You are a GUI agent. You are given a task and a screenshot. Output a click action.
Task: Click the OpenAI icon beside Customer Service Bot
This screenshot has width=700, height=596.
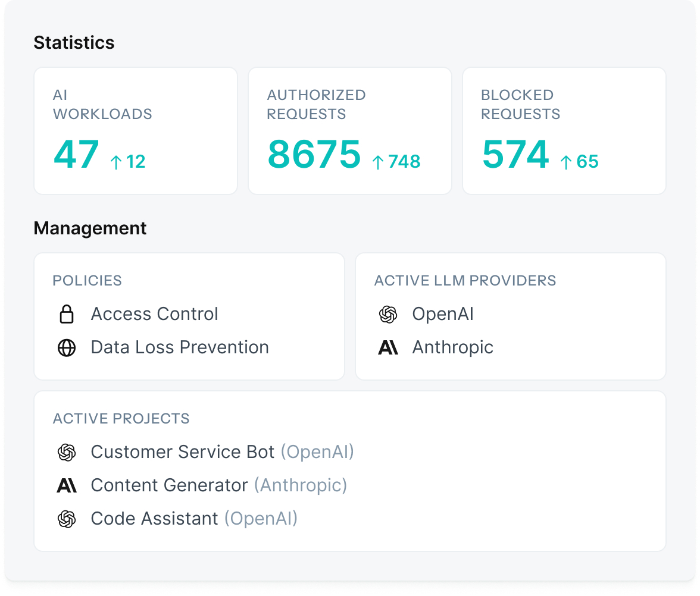click(x=67, y=452)
